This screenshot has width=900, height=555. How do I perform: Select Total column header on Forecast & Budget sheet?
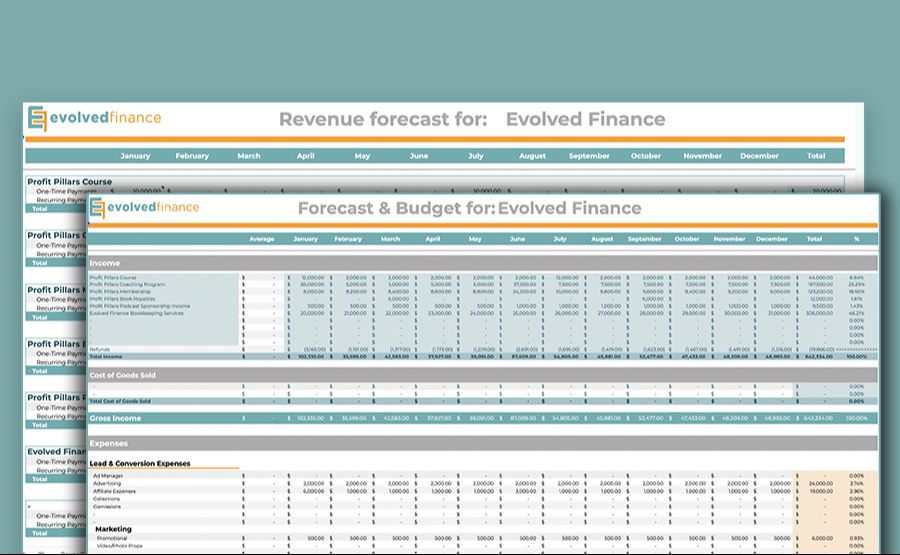(814, 239)
